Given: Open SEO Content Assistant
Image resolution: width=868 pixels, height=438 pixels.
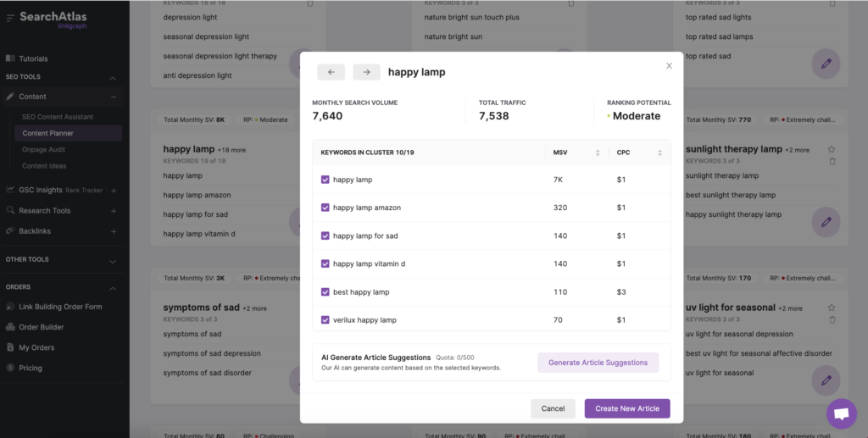Looking at the screenshot, I should [x=58, y=117].
